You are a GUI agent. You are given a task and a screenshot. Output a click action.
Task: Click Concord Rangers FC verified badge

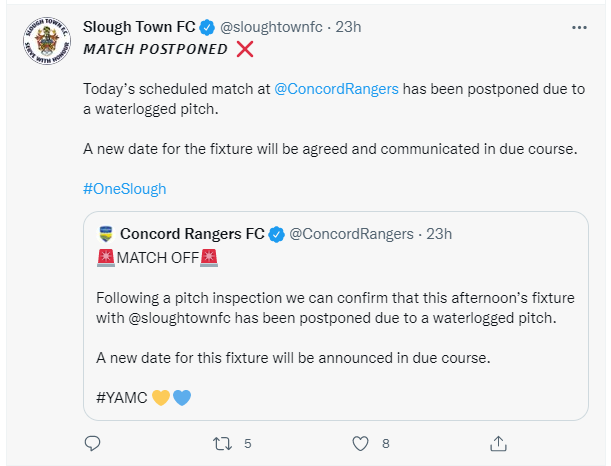coord(277,235)
